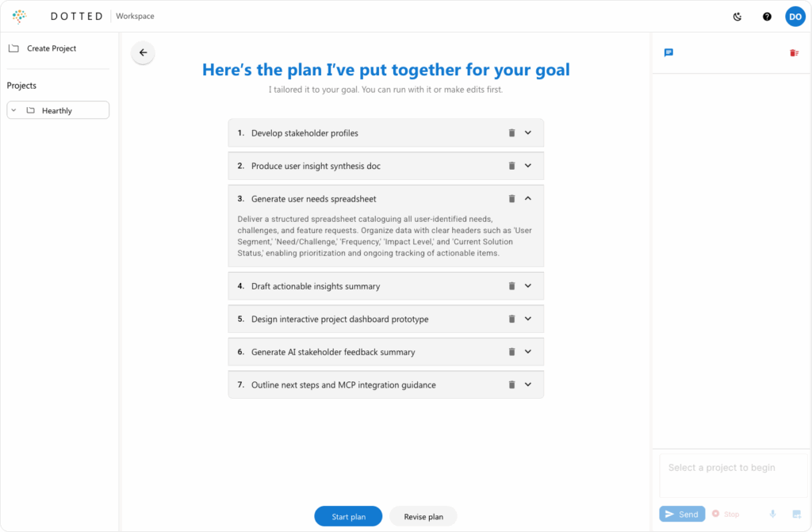
Task: Delete step 7 Outline next steps
Action: pos(511,385)
